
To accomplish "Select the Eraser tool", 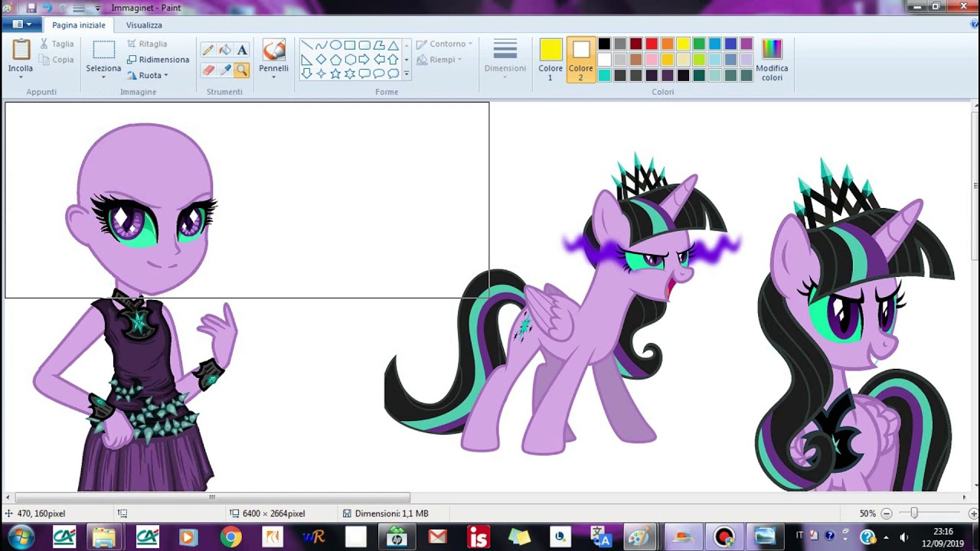I will point(207,70).
